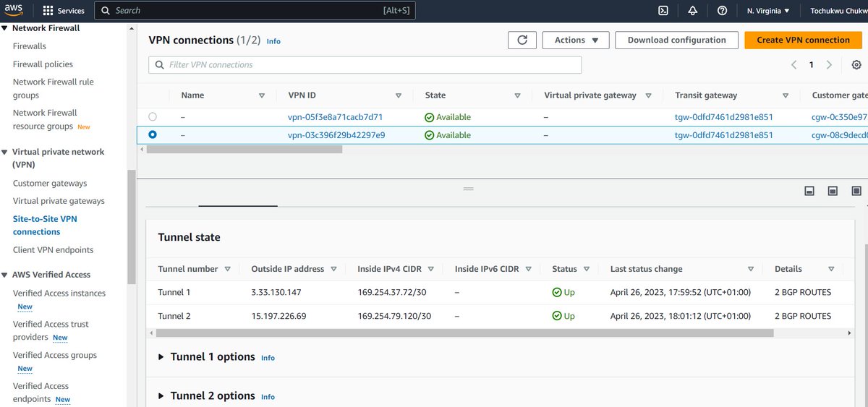
Task: Click Download configuration button
Action: (x=676, y=40)
